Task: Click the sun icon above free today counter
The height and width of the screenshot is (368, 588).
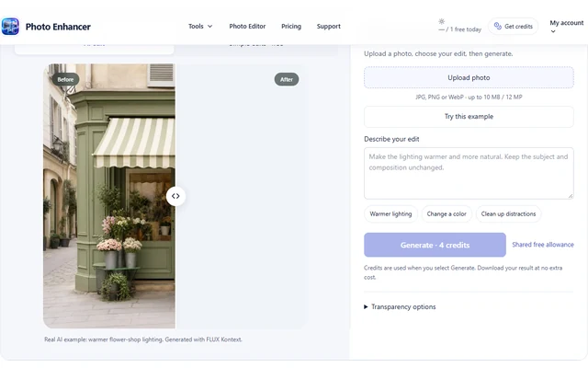Action: pos(441,21)
